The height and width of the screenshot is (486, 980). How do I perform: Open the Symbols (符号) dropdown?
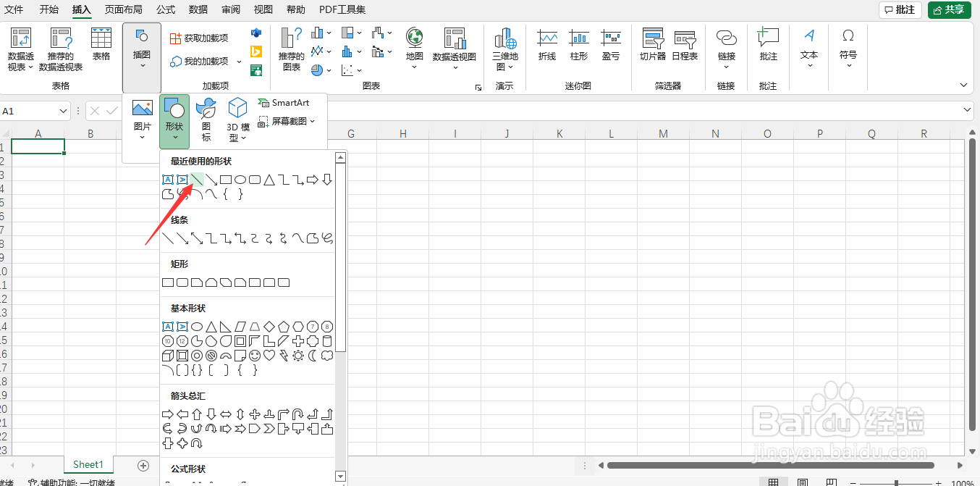click(x=848, y=49)
